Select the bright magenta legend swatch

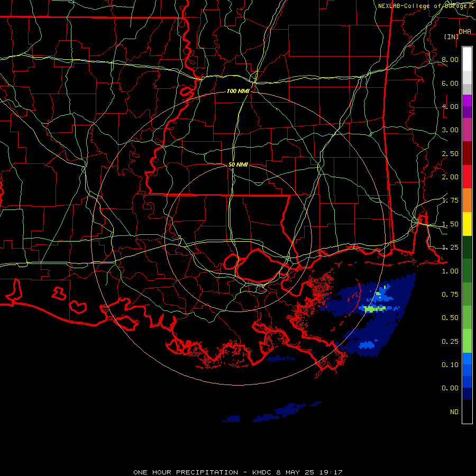click(467, 100)
